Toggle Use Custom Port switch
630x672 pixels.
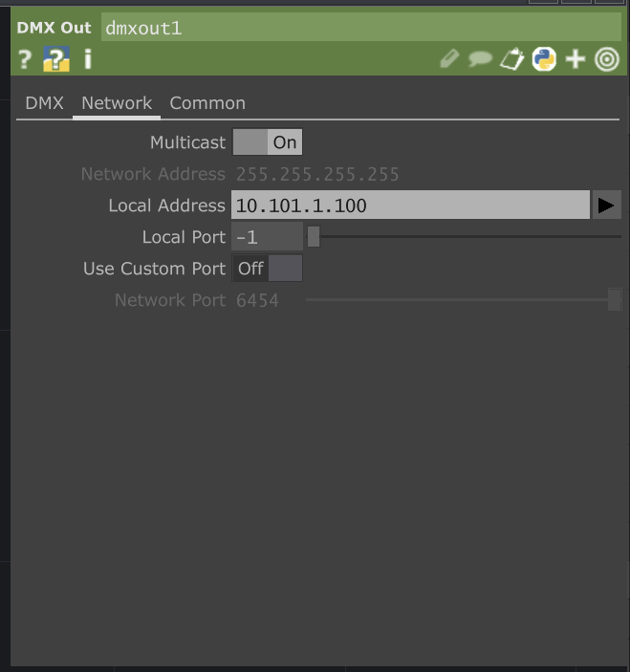pyautogui.click(x=268, y=269)
